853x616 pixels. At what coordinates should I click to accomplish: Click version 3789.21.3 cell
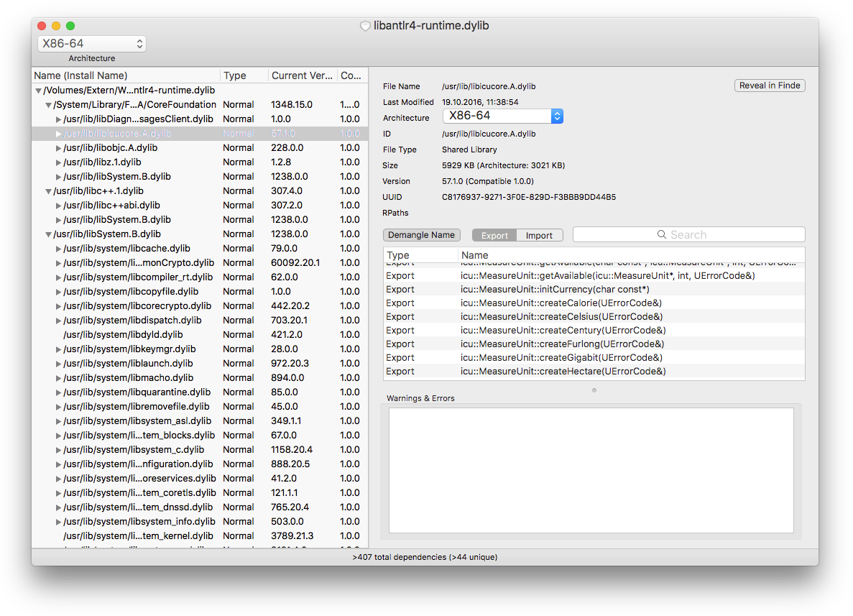(x=292, y=536)
